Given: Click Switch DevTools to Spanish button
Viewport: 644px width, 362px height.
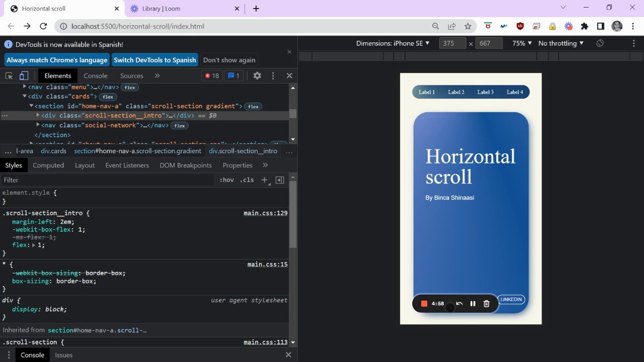Looking at the screenshot, I should tap(154, 60).
